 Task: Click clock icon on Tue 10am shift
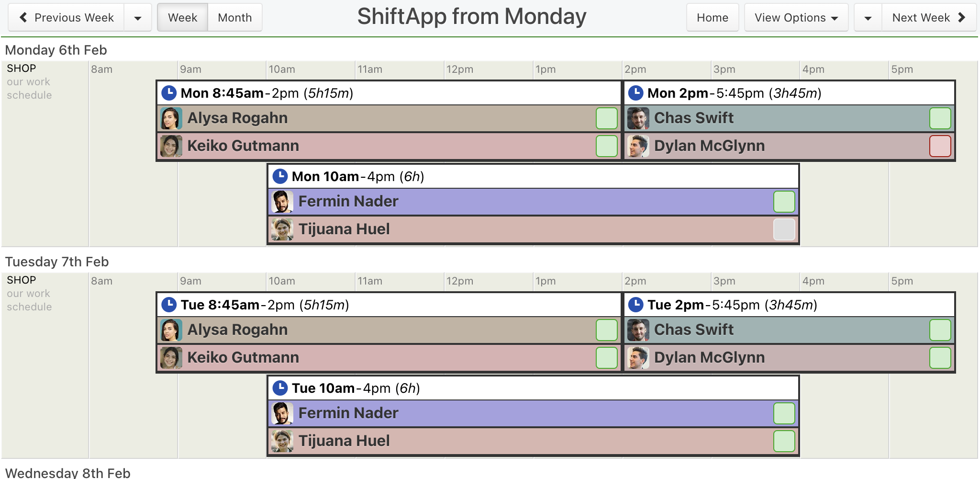(280, 388)
